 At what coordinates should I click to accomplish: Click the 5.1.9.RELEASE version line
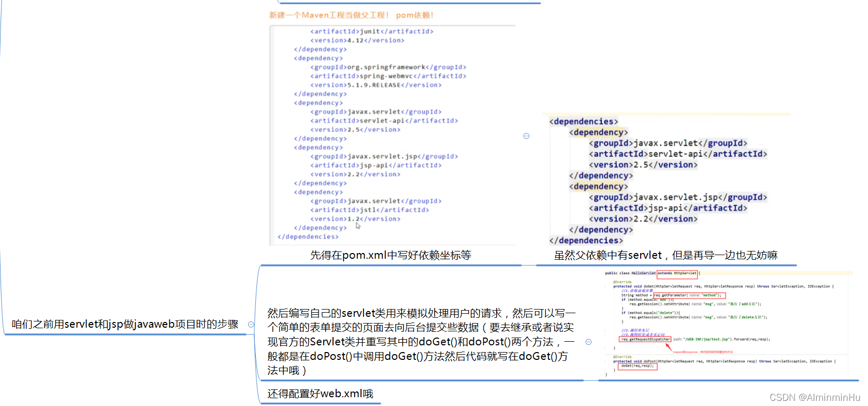376,85
